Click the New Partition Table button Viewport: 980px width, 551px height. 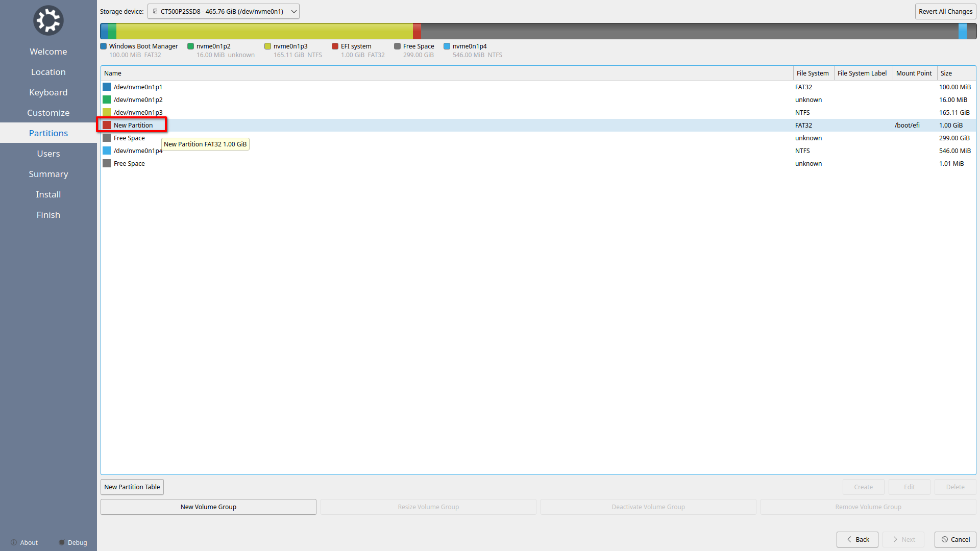tap(132, 487)
